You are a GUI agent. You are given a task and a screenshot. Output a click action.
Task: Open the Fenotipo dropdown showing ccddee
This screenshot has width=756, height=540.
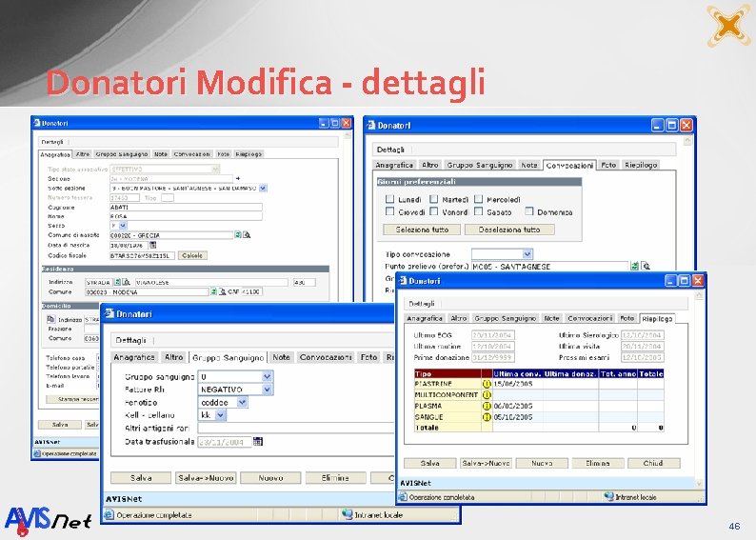[242, 402]
